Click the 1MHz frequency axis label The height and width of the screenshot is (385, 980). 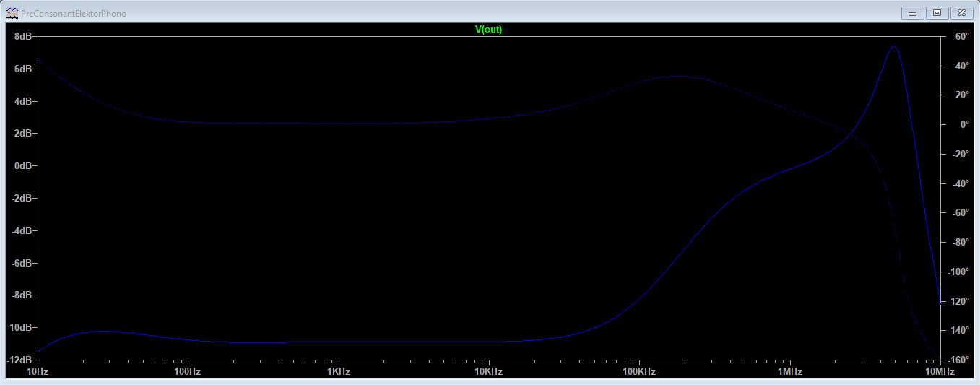(790, 372)
